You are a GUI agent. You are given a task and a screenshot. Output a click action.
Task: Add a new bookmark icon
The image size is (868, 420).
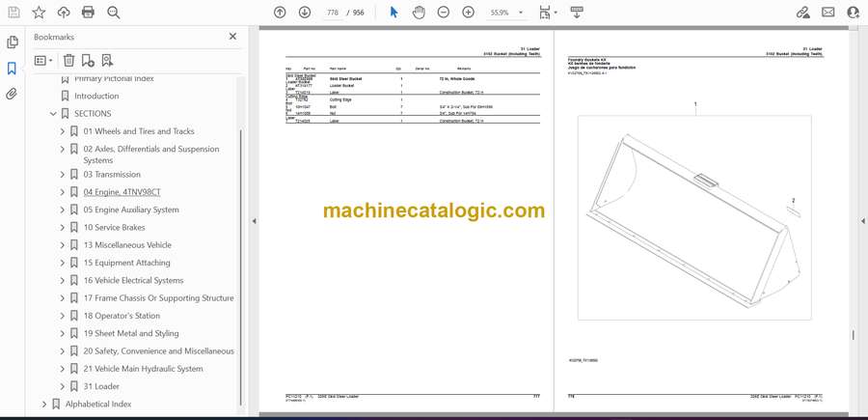(x=88, y=61)
